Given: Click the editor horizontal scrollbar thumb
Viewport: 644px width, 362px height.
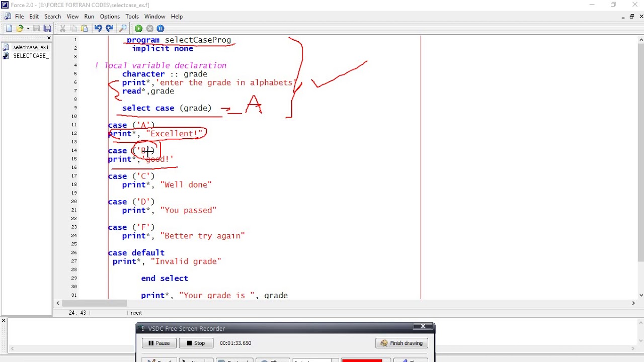Looking at the screenshot, I should pos(95,303).
